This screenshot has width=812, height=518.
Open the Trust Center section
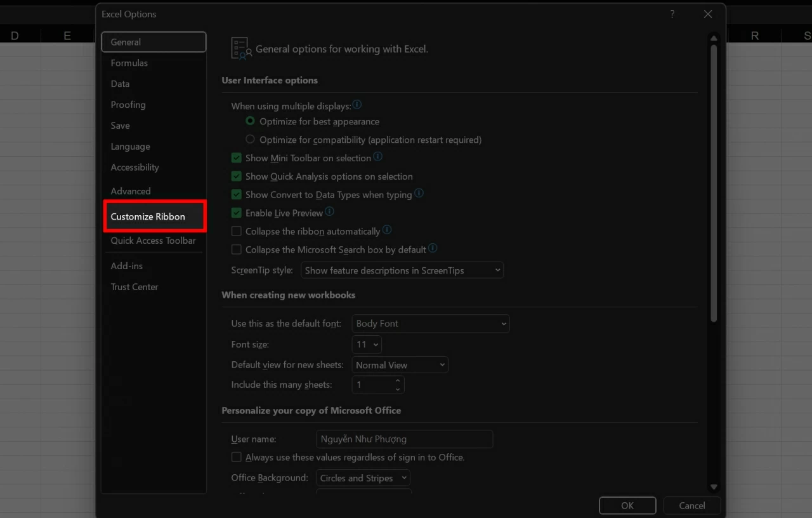(x=134, y=287)
